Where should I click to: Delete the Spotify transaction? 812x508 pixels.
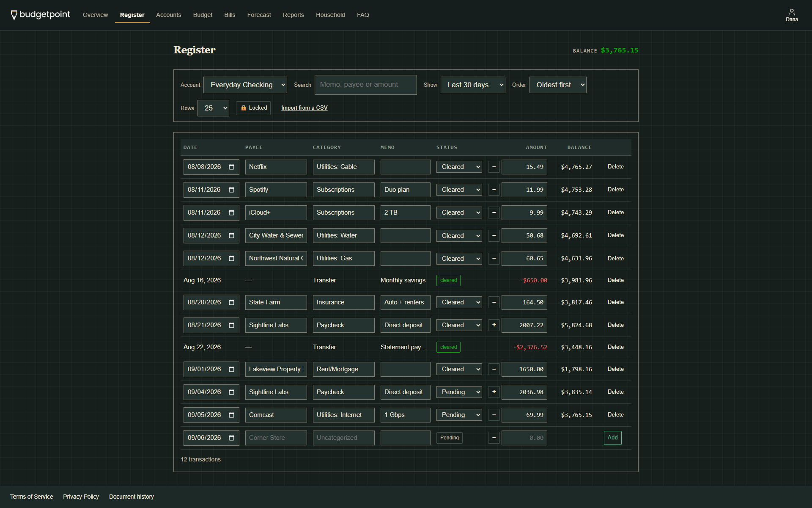point(615,190)
